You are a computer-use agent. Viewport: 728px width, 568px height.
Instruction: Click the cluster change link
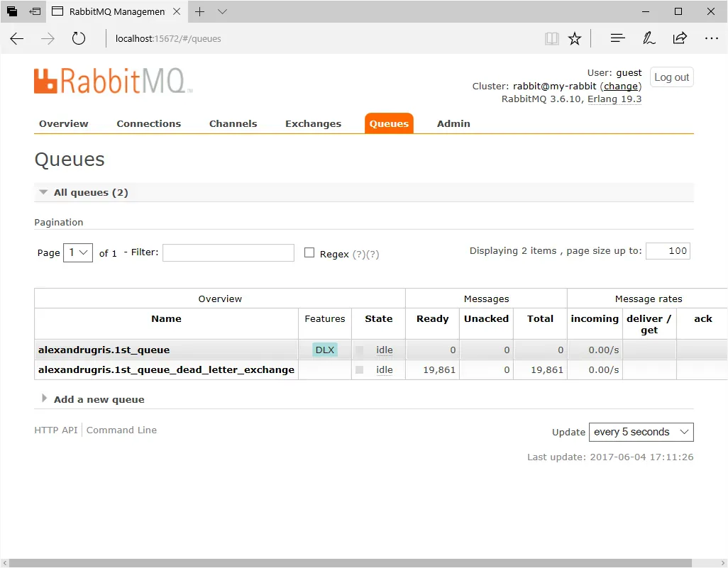(x=621, y=87)
